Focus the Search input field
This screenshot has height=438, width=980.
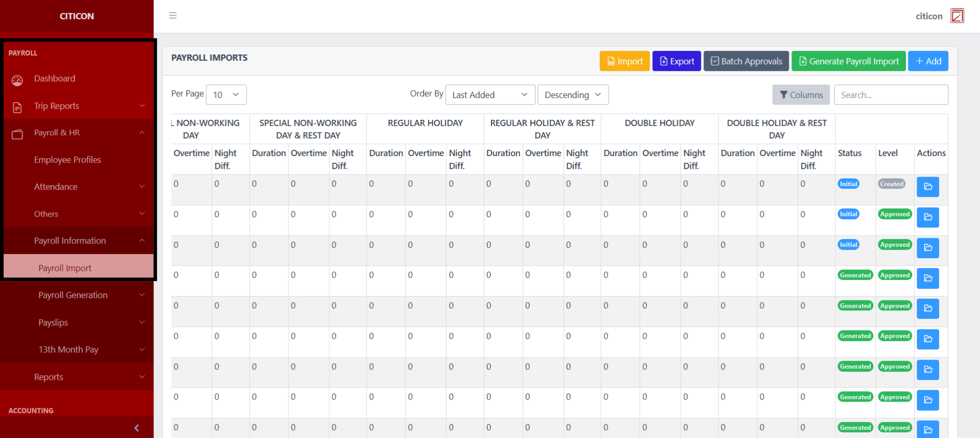[x=890, y=95]
